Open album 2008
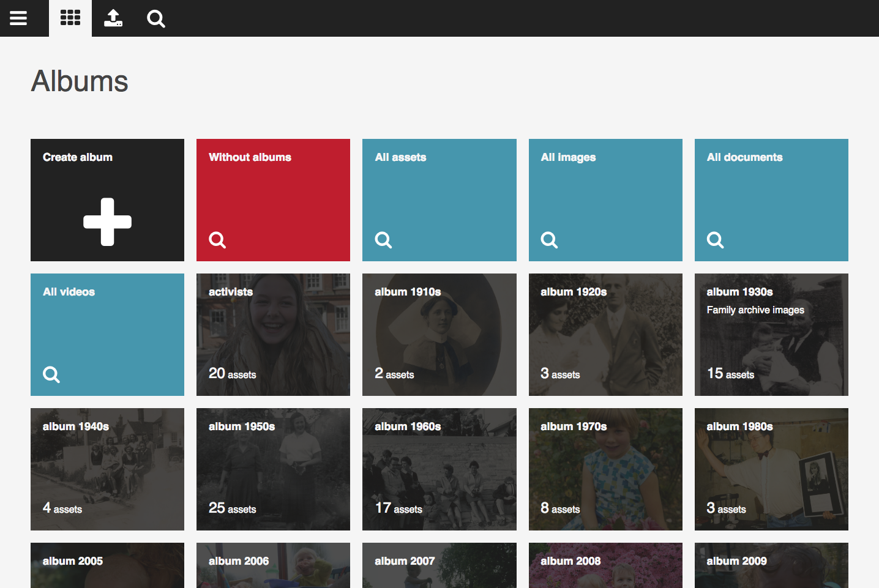 click(x=605, y=565)
